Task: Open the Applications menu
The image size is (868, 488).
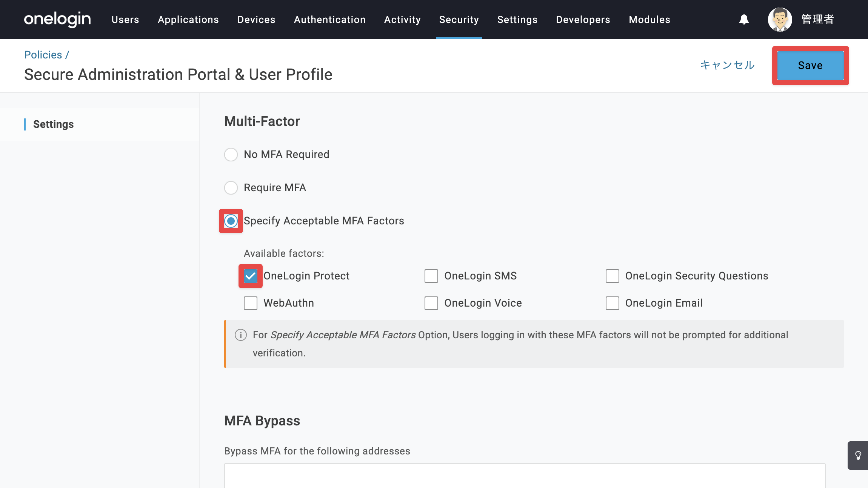Action: point(188,20)
